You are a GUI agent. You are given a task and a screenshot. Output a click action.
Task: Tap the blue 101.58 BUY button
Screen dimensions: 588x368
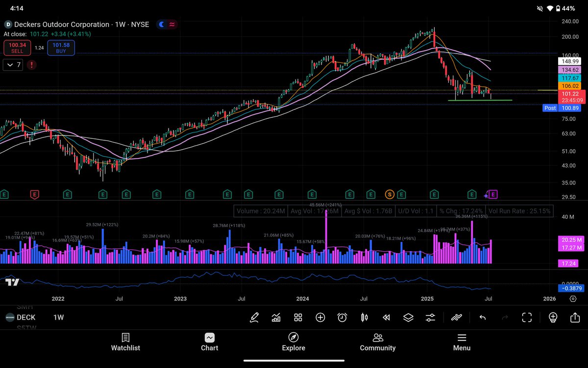tap(61, 48)
